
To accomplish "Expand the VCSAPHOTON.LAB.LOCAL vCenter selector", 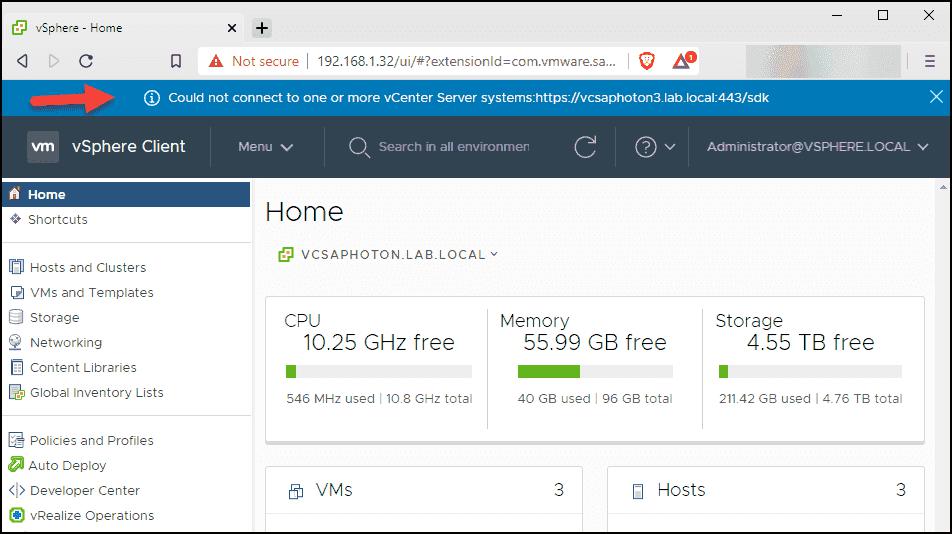I will pyautogui.click(x=388, y=255).
